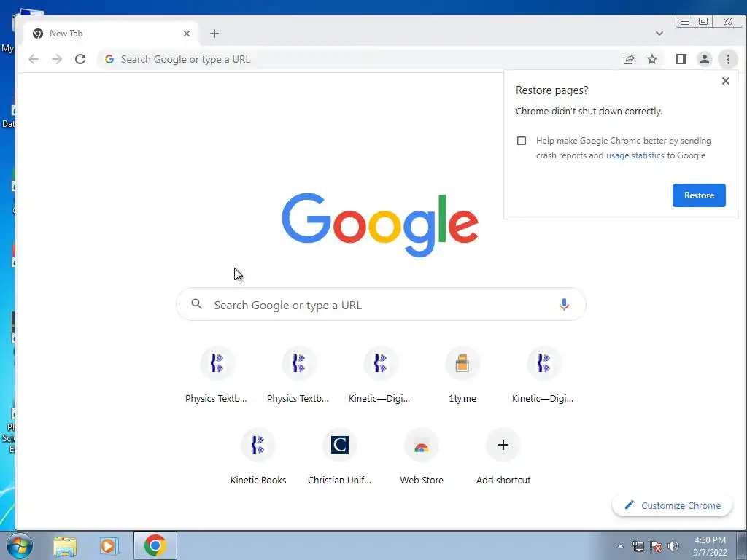Enable sending crash reports checkbox

pyautogui.click(x=522, y=141)
